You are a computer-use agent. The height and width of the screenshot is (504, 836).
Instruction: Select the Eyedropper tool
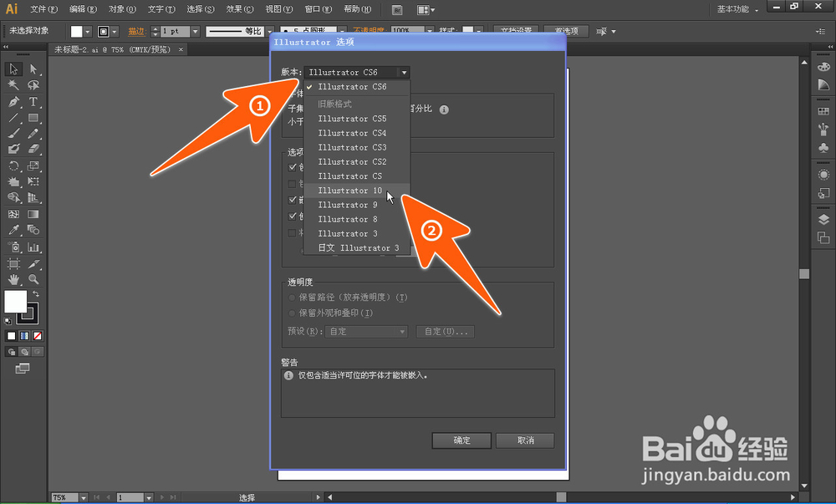click(x=13, y=230)
